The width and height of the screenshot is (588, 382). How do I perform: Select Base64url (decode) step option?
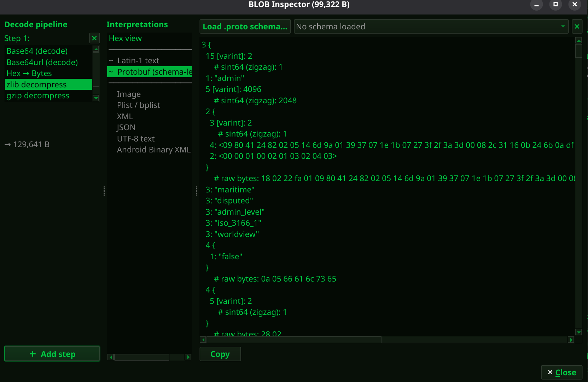coord(48,62)
